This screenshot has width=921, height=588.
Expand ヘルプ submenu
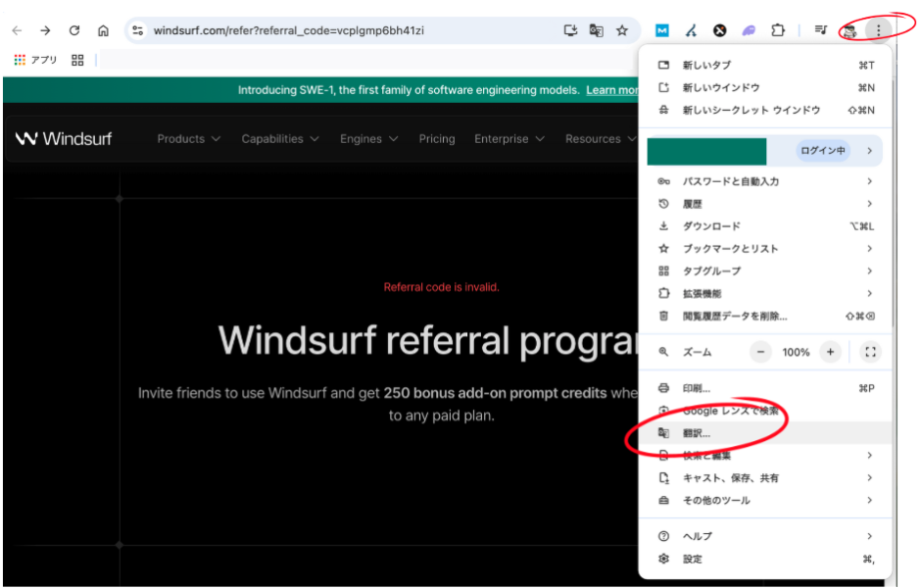pyautogui.click(x=765, y=536)
